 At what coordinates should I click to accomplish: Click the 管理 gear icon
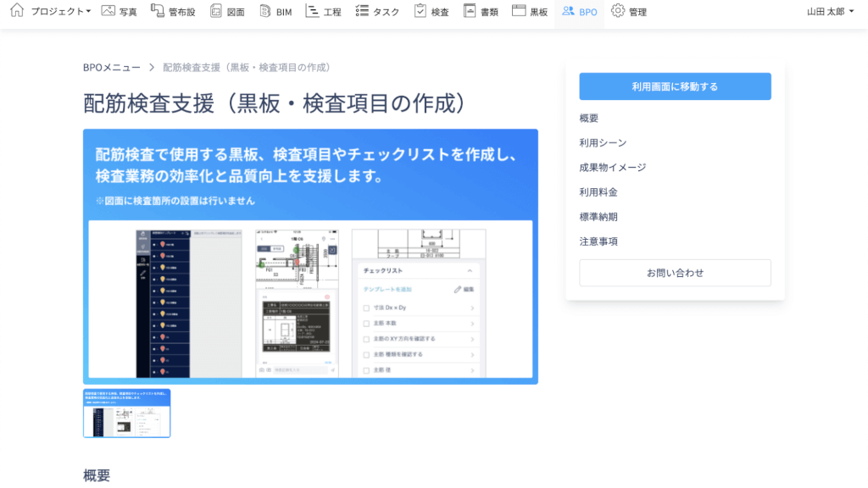pos(618,11)
